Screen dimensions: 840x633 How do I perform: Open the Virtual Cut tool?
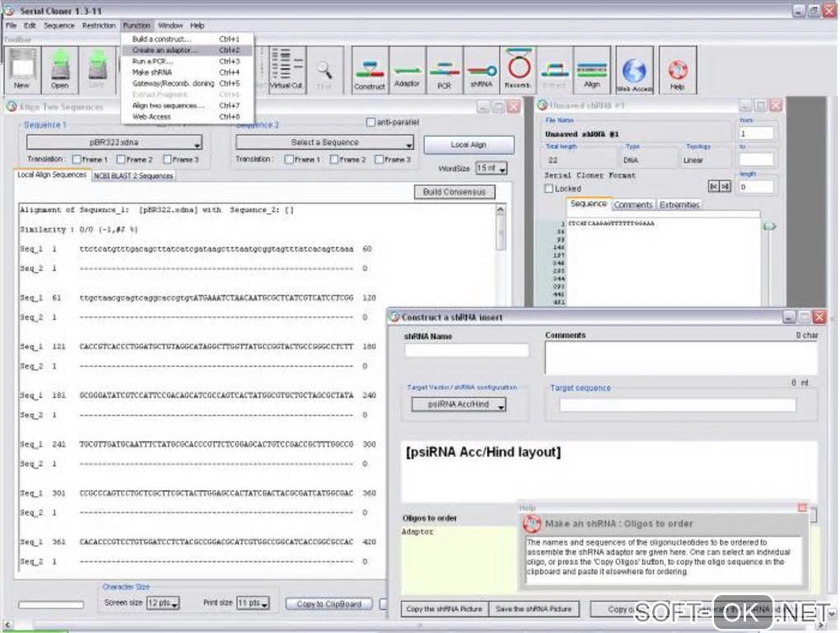287,70
